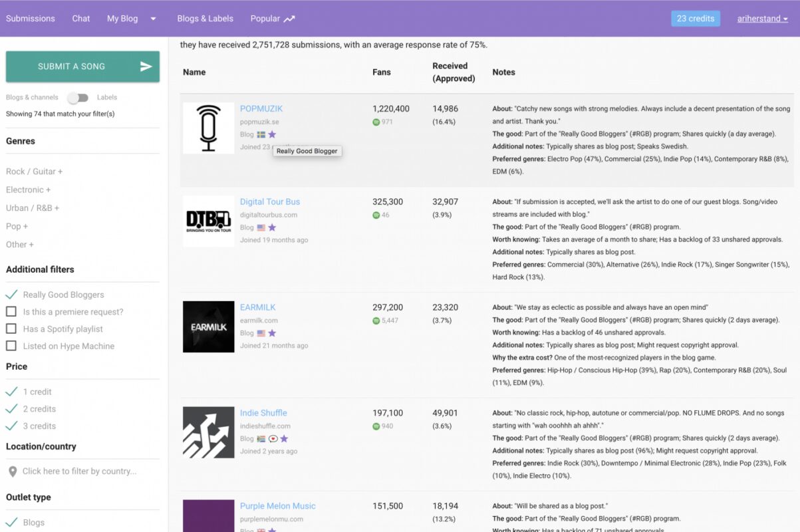The image size is (800, 532).
Task: Click the 325,300 fans value
Action: coord(388,202)
